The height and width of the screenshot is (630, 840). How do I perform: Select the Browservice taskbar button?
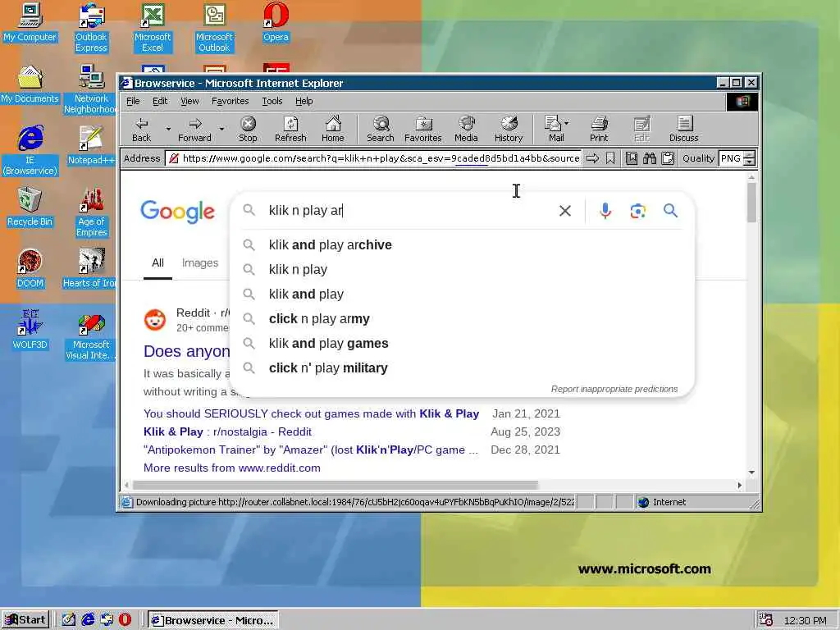(213, 620)
